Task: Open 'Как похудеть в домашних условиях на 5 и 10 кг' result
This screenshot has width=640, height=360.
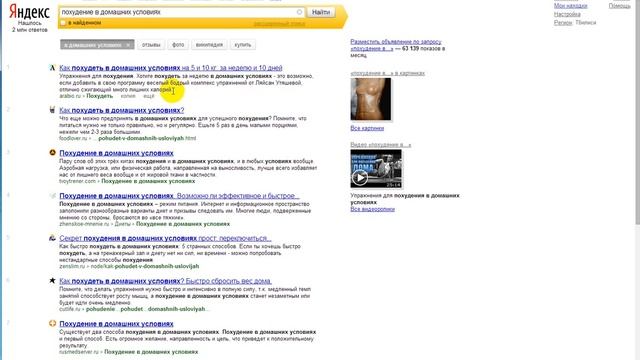Action: pos(171,68)
